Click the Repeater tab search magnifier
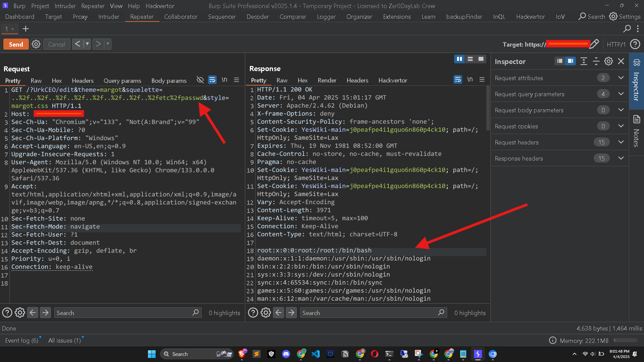The image size is (644, 362). coord(627,29)
